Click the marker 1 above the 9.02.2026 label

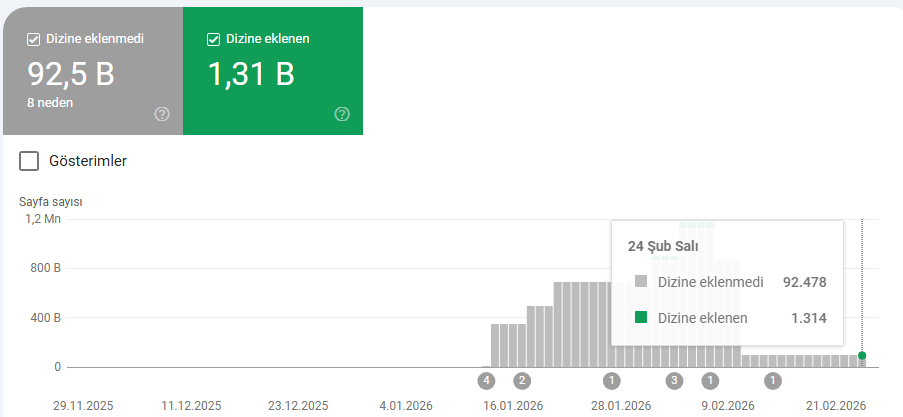(x=711, y=380)
